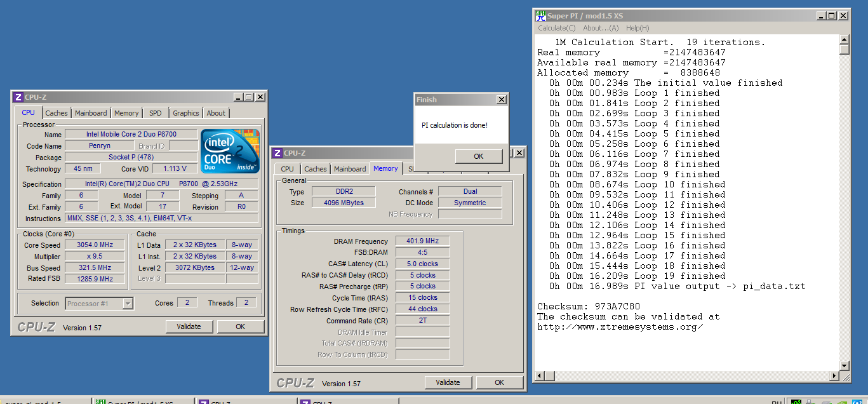Screen dimensions: 868x404
Task: Click OK in the CPU-Z CPU window
Action: coord(240,327)
